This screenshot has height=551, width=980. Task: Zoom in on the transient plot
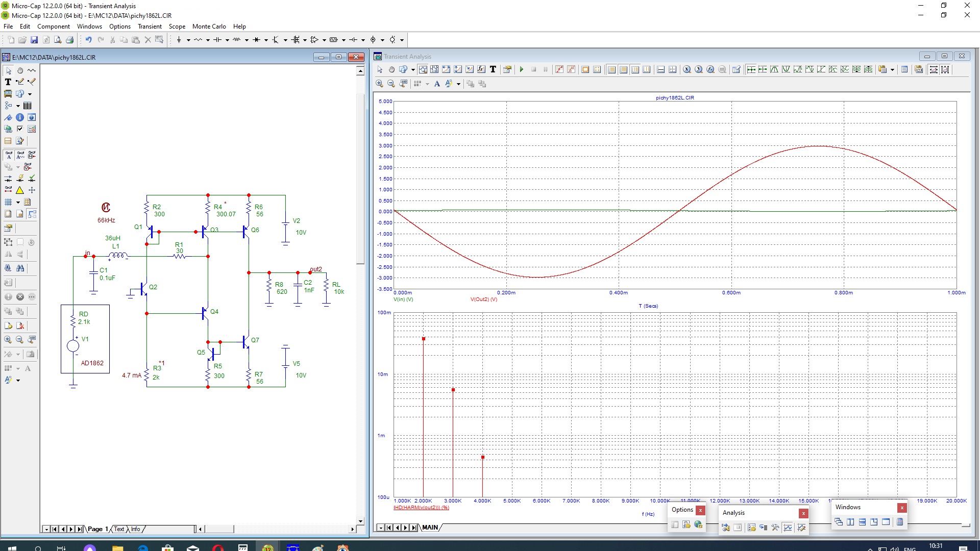[x=379, y=84]
